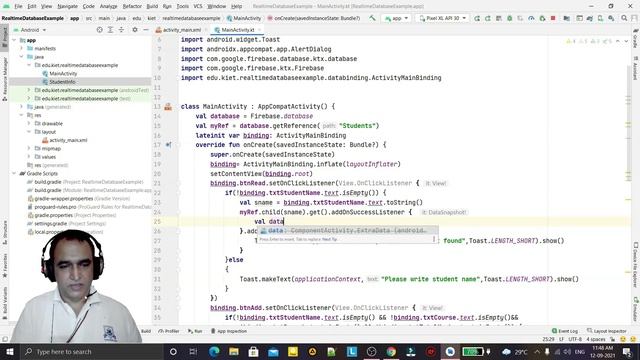Viewport: 640px width, 360px height.
Task: Open the Tools menu
Action: (x=182, y=6)
